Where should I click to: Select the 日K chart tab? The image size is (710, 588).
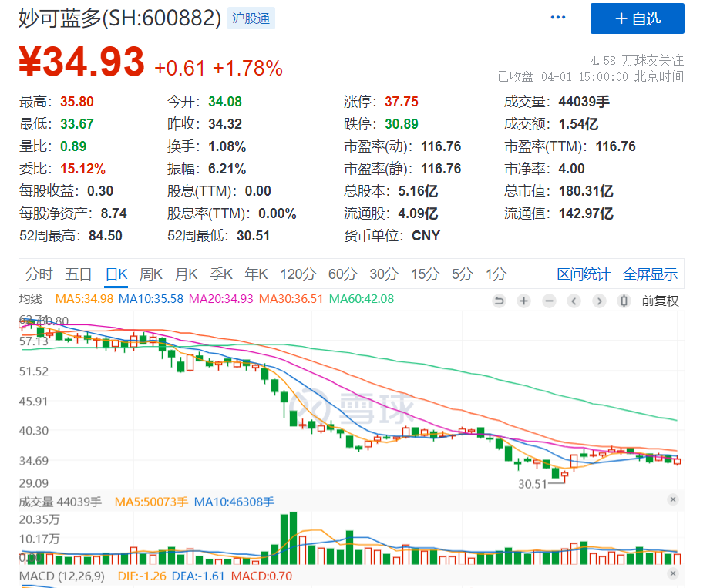[x=116, y=274]
